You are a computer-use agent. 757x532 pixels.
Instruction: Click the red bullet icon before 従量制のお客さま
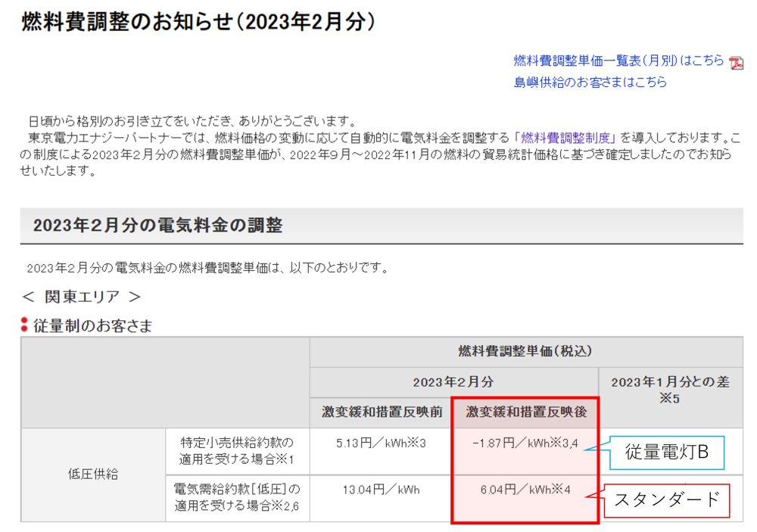point(24,326)
